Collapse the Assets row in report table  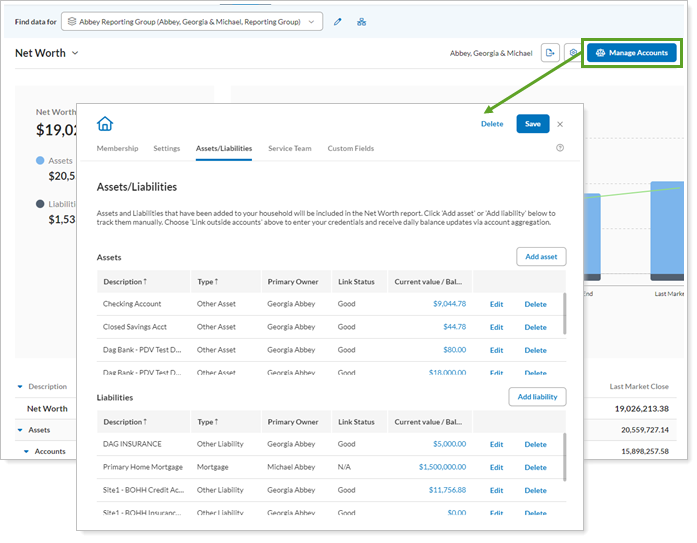click(19, 430)
